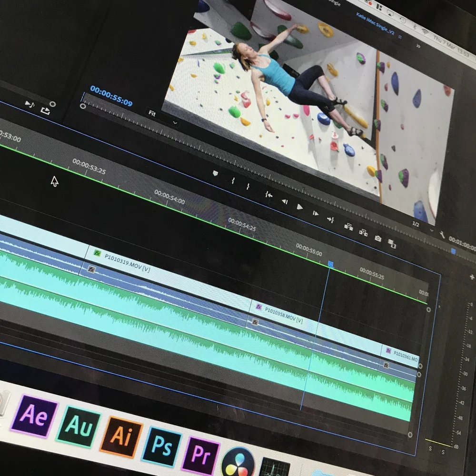Click the Program monitor playhead near 00:01:00:00
Screen dimensions: 476x476
point(454,251)
